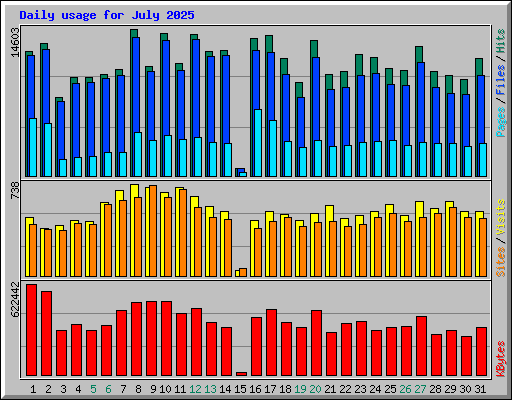Click the cyan Pages bar for day 3
512x400 pixels.
(63, 168)
